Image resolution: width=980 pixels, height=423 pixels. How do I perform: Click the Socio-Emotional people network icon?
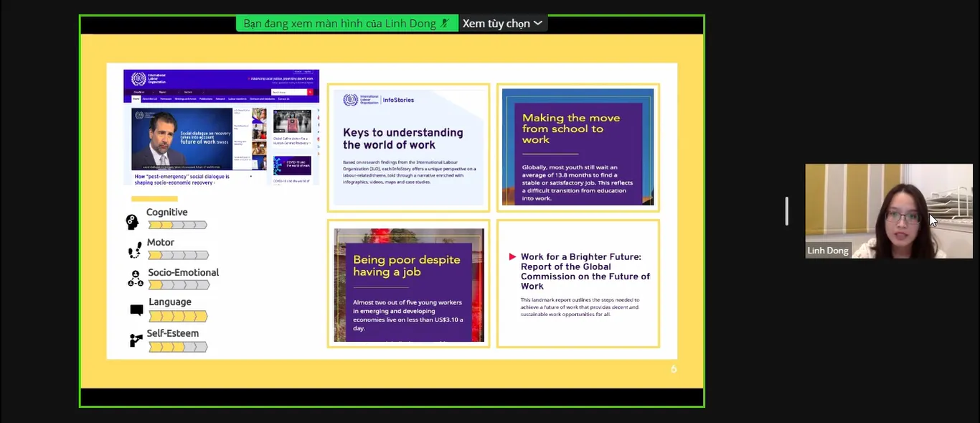click(x=135, y=279)
